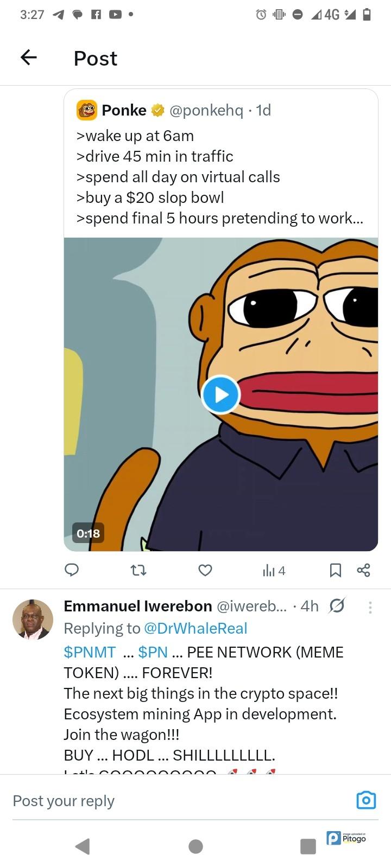Open Emmanuel Iwerebon's profile picture

[x=33, y=620]
